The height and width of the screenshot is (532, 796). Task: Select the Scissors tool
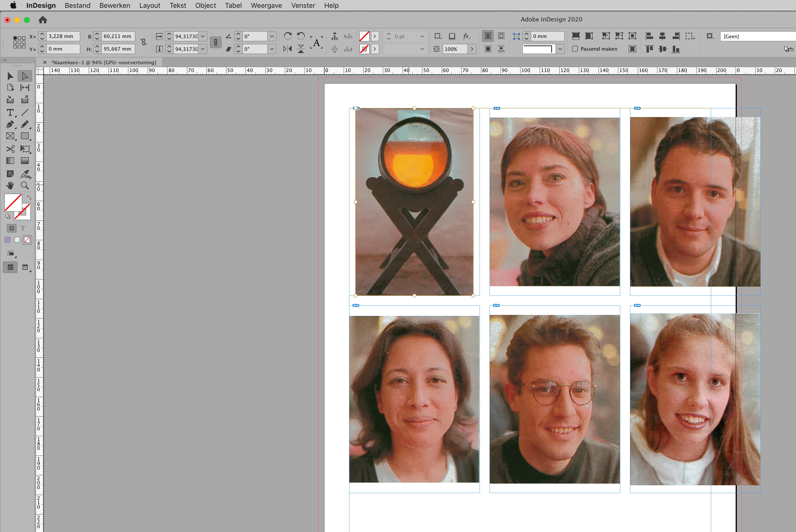pos(10,149)
